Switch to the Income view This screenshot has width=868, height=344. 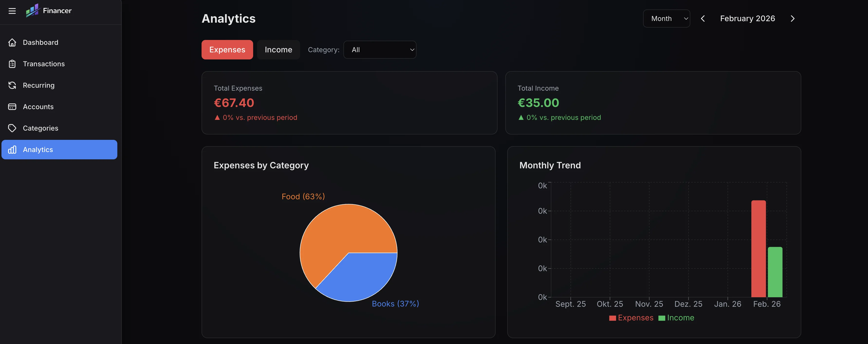point(278,49)
